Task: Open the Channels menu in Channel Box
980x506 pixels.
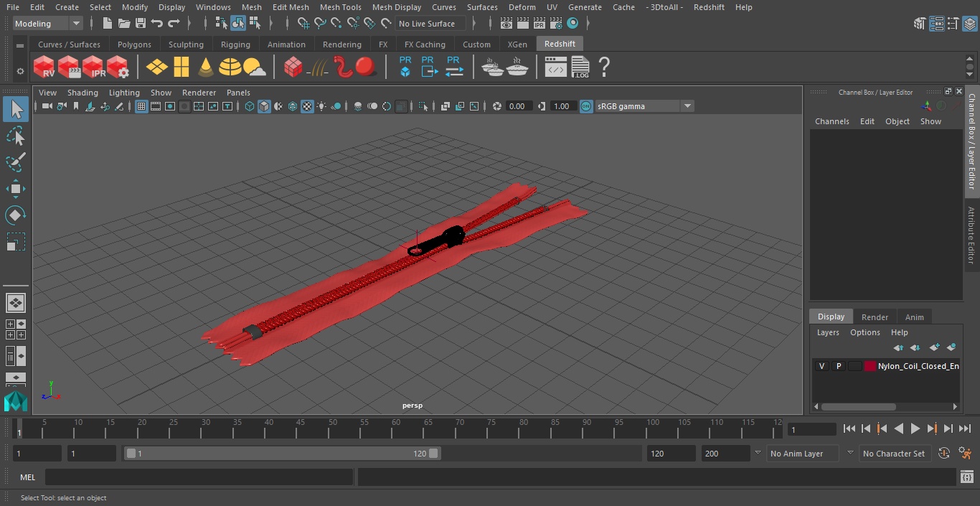Action: coord(831,121)
